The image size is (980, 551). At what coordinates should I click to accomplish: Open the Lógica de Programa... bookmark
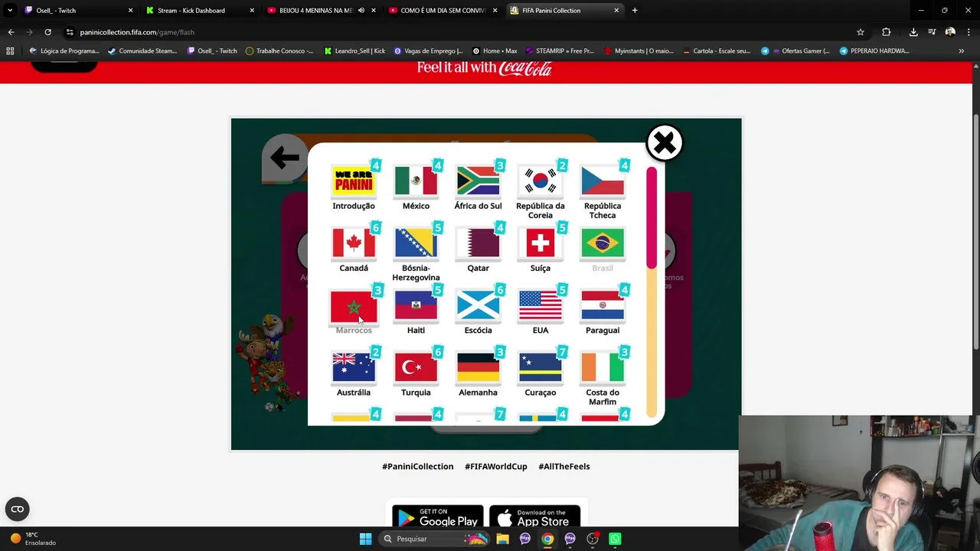[x=64, y=51]
